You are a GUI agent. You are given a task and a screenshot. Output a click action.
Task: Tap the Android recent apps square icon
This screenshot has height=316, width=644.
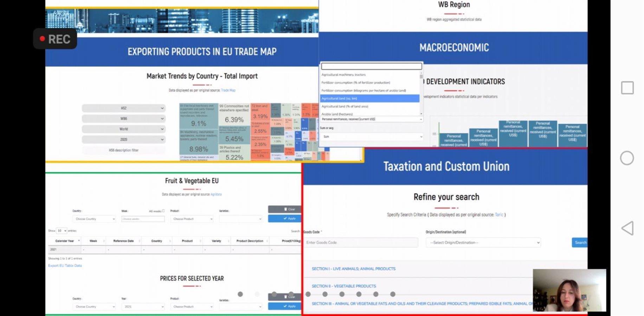point(627,88)
